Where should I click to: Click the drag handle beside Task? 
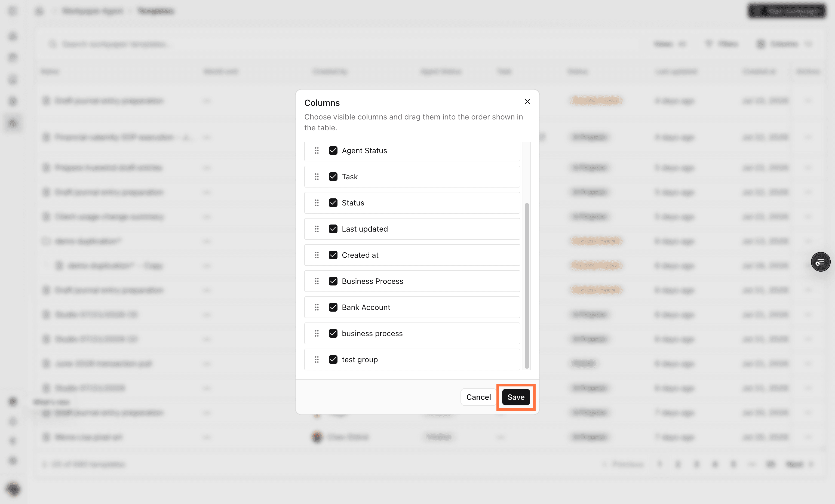(x=317, y=177)
